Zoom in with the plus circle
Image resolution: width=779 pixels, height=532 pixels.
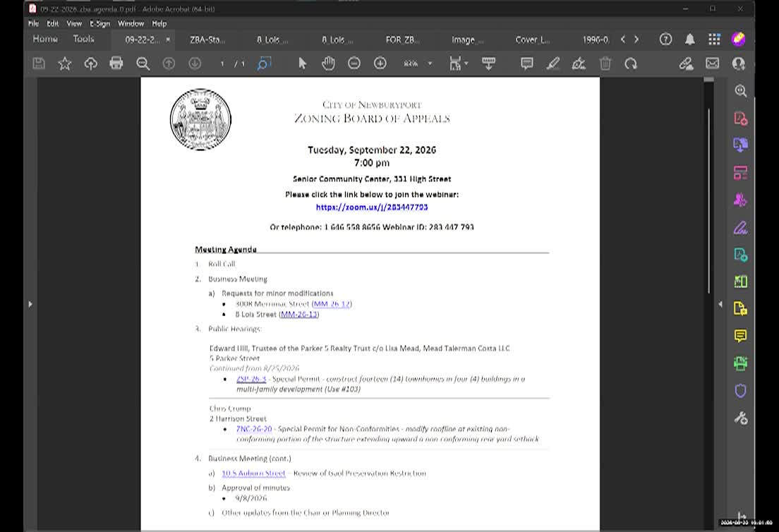(x=380, y=64)
